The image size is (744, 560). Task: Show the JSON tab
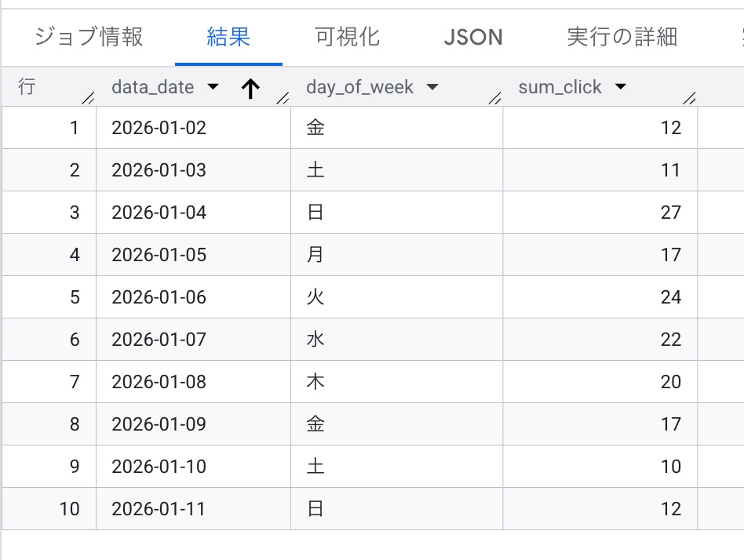pyautogui.click(x=473, y=37)
